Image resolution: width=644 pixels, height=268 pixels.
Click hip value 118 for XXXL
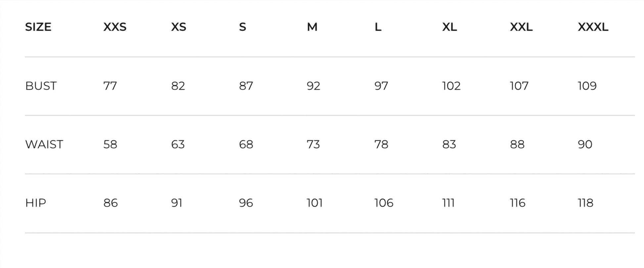point(585,203)
